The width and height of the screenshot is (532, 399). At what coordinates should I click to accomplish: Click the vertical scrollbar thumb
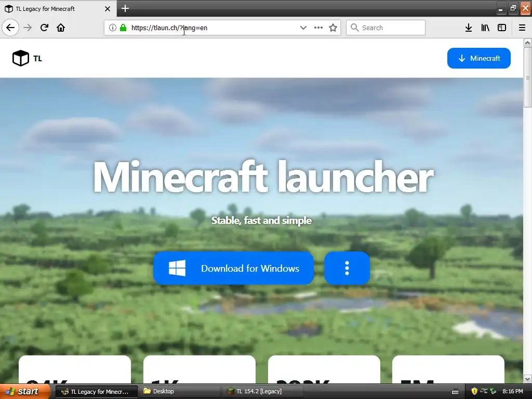coord(528,77)
